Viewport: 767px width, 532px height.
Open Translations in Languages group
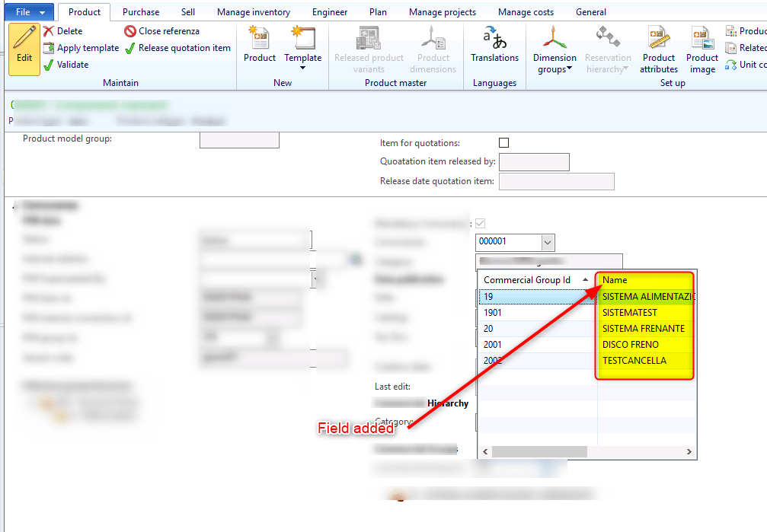[x=494, y=46]
